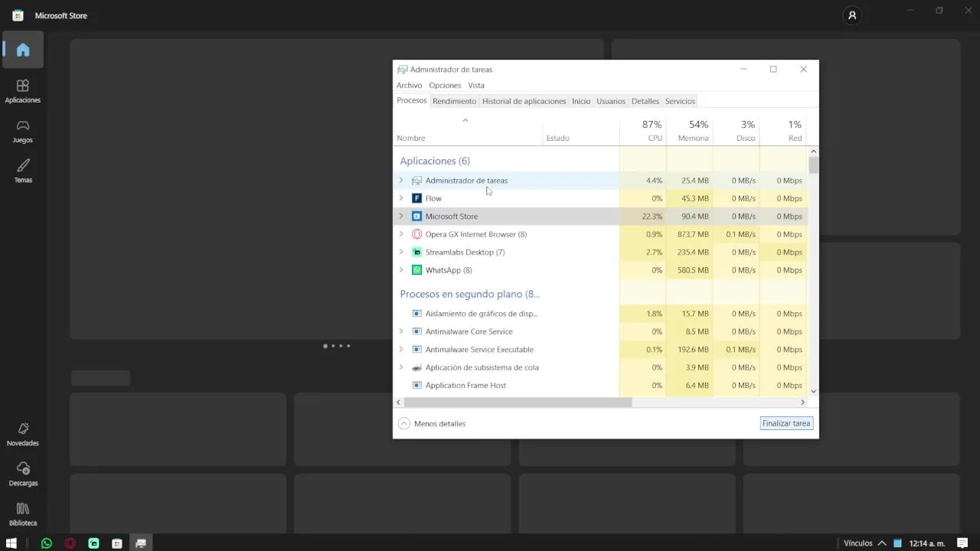
Task: Sort processes by CPU column
Action: point(643,131)
